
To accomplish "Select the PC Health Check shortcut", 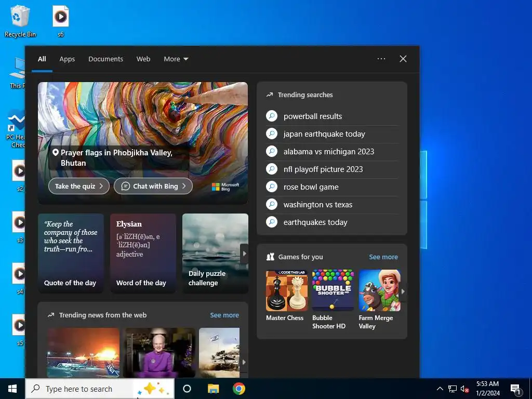I will [x=16, y=129].
